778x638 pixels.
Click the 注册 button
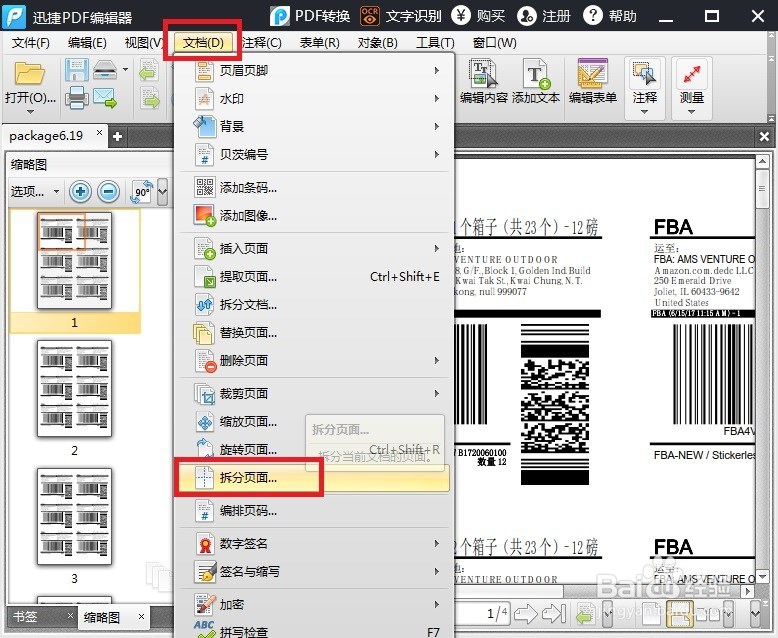tap(544, 16)
